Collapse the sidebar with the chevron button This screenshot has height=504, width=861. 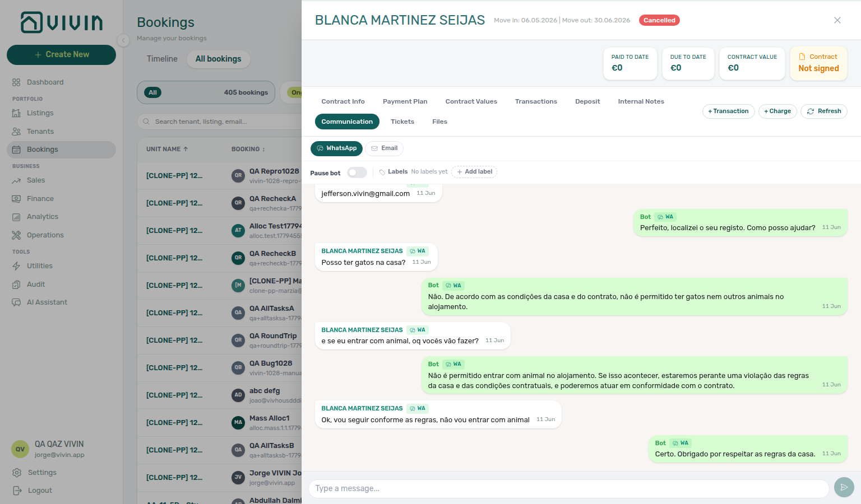[123, 40]
